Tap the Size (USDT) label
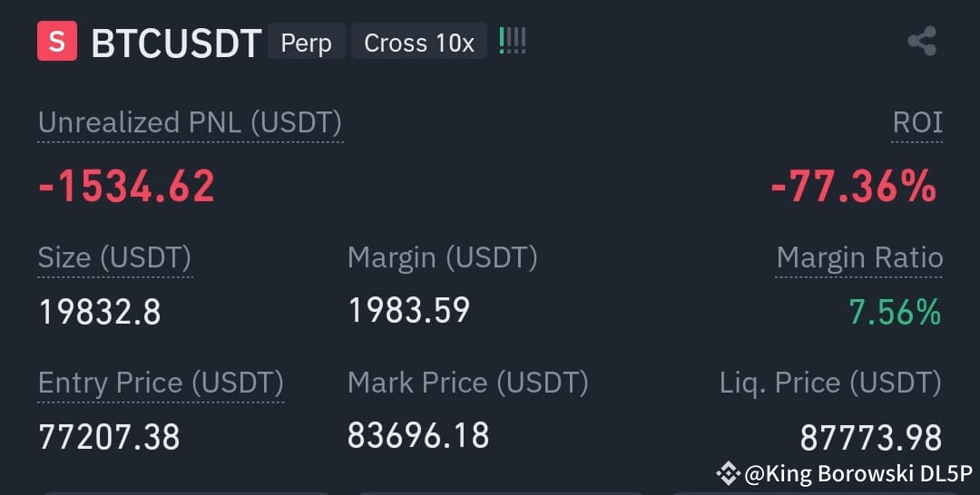The width and height of the screenshot is (980, 495). 114,257
